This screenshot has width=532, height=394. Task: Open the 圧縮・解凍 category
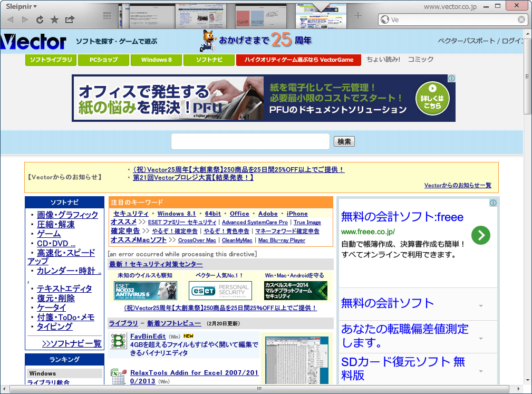56,224
